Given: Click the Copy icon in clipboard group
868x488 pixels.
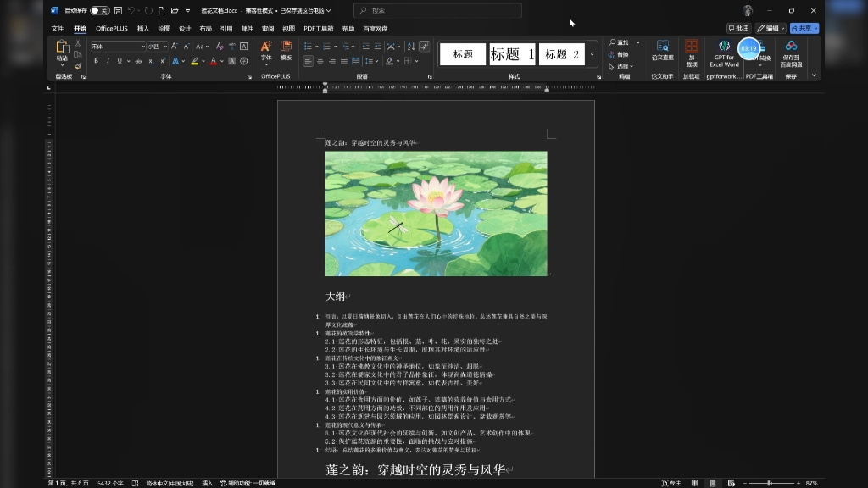Looking at the screenshot, I should pyautogui.click(x=78, y=55).
